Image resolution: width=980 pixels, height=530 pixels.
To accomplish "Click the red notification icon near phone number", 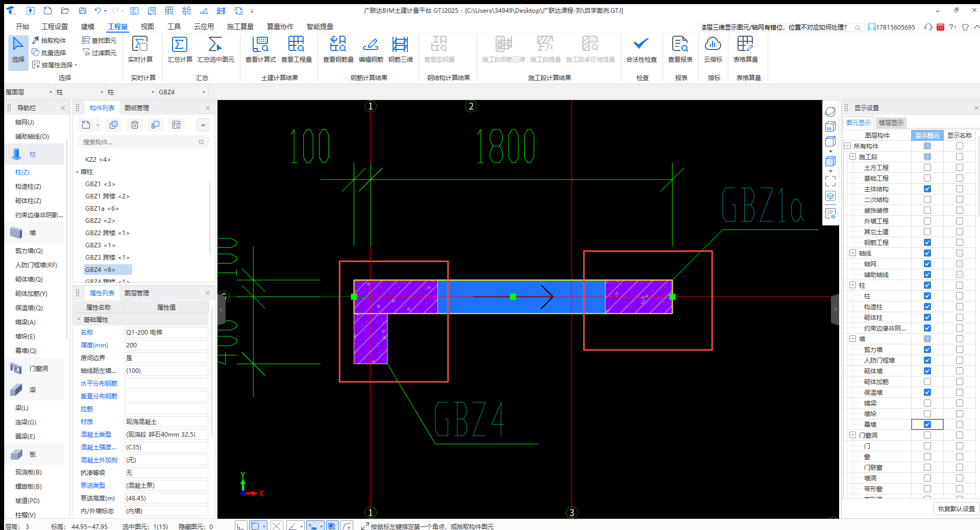I will coord(940,27).
